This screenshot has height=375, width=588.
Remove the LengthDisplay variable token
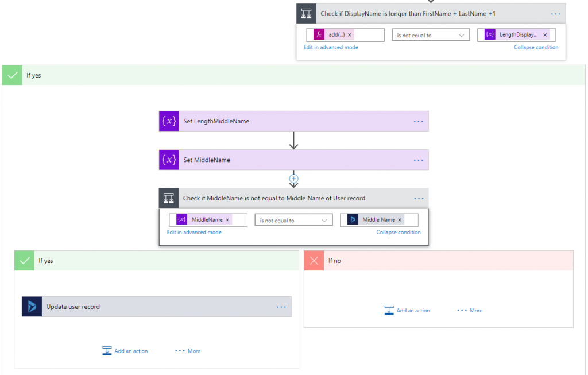point(545,35)
